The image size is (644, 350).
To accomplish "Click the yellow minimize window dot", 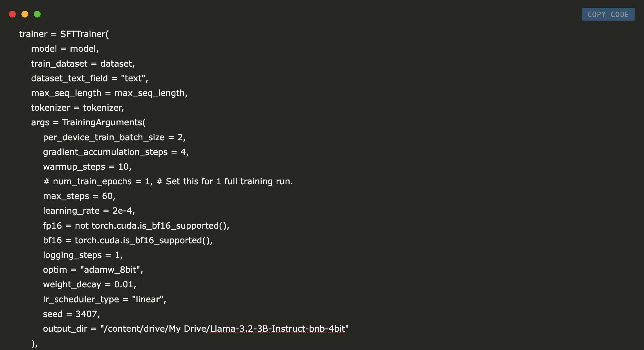I will click(x=25, y=14).
